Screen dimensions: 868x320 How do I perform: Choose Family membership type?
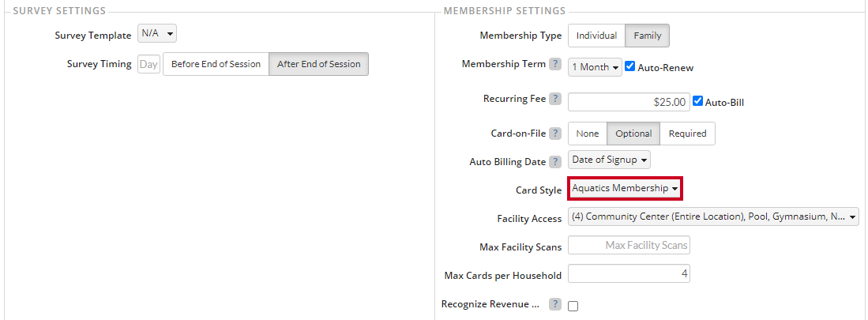click(x=647, y=36)
